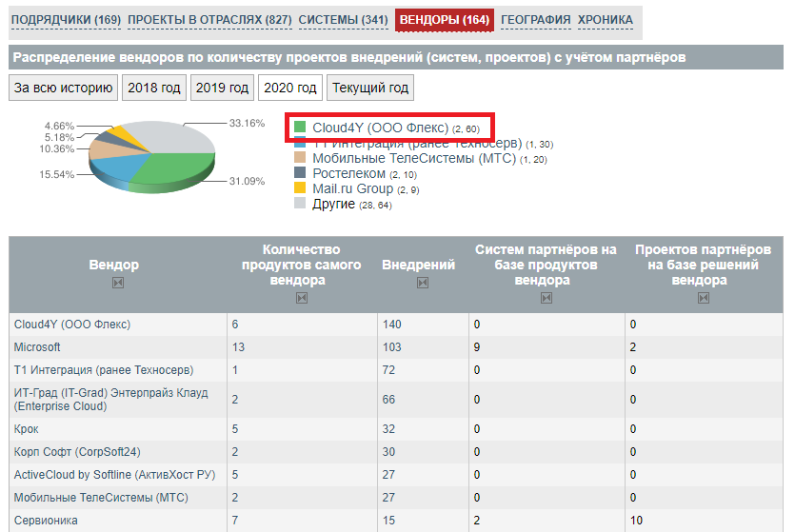
Task: Select the ВЕНДОРЫ (164) tab
Action: (444, 20)
